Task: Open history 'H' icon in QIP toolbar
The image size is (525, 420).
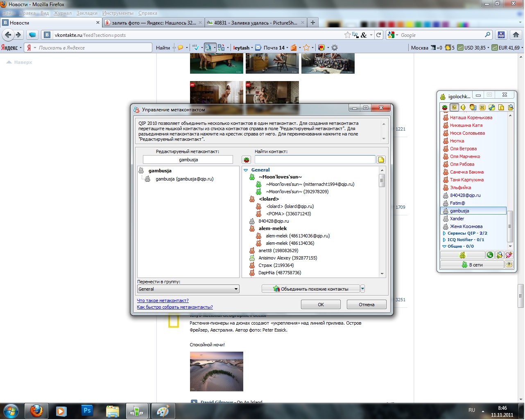Action: (x=482, y=107)
